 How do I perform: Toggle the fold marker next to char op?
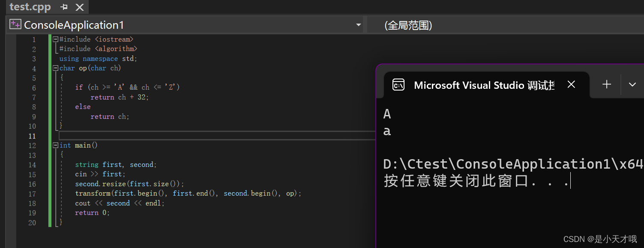[x=55, y=68]
